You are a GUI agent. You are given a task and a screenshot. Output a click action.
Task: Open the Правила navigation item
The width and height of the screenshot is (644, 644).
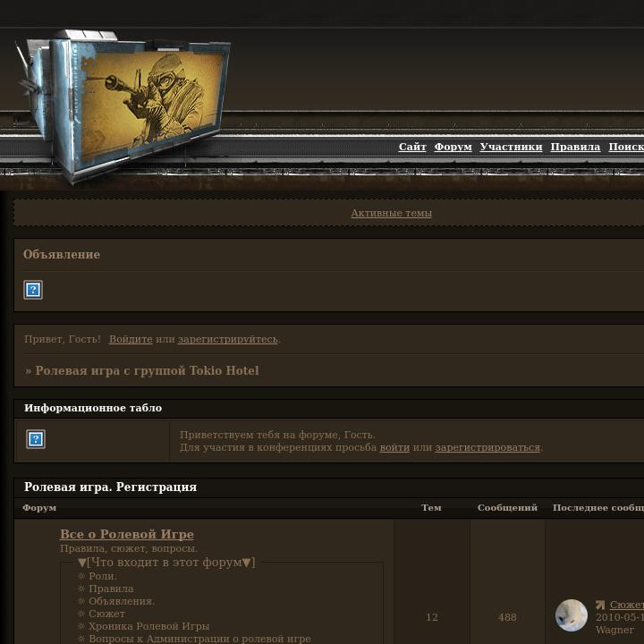coord(575,147)
